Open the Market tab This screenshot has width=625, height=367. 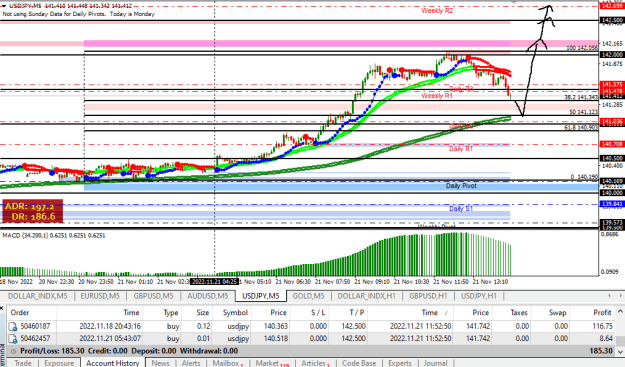272,363
